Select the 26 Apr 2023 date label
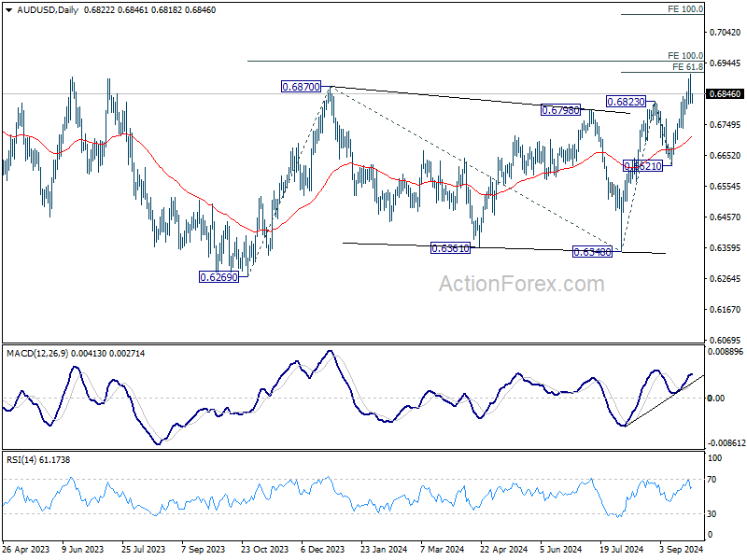Image resolution: width=747 pixels, height=560 pixels. pyautogui.click(x=26, y=549)
